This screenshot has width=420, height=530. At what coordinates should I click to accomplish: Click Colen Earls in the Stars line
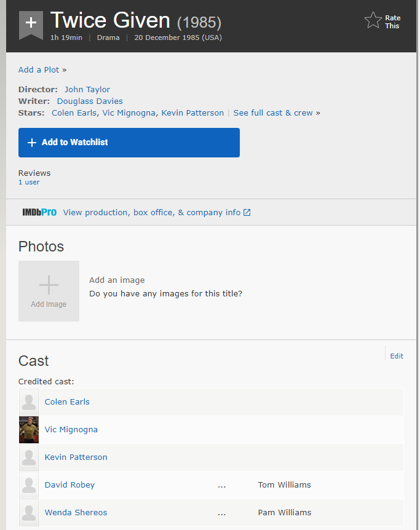point(74,113)
